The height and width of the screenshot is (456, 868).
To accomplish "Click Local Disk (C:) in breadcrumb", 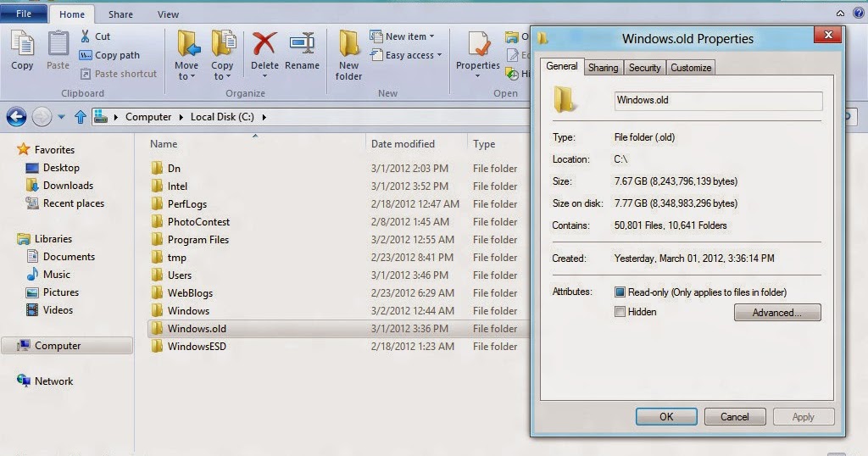I will click(x=222, y=117).
